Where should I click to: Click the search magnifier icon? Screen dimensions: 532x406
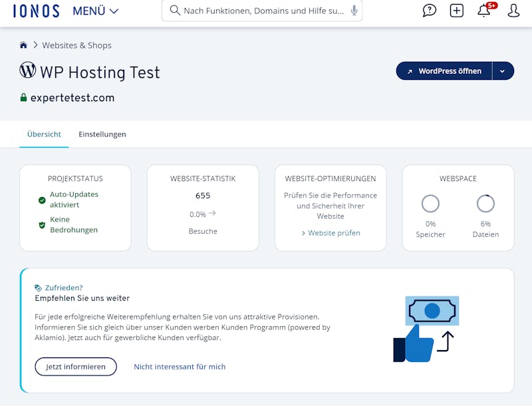click(175, 11)
